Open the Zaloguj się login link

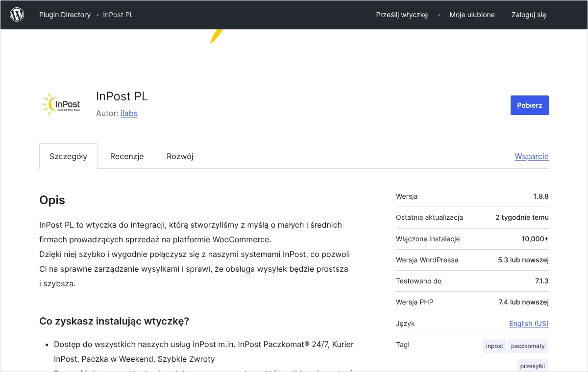coord(529,15)
